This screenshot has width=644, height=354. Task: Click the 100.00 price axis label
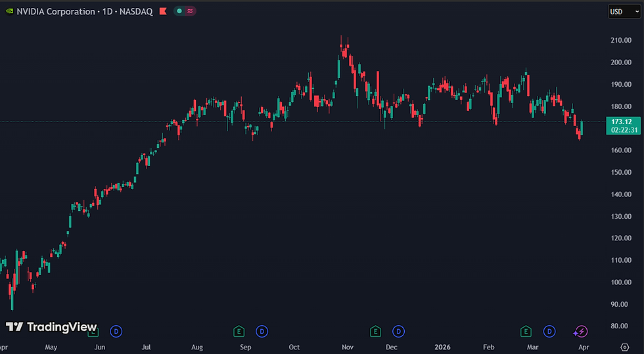pyautogui.click(x=622, y=282)
